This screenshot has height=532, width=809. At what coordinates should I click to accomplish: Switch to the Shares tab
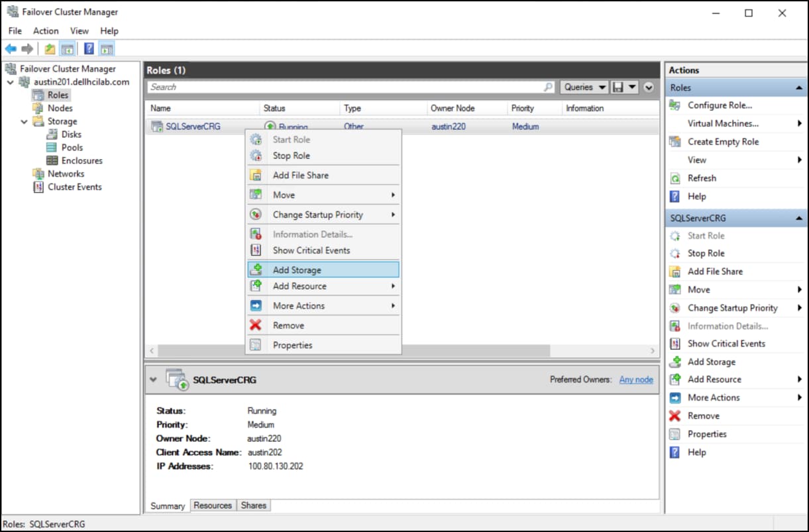[x=253, y=505]
